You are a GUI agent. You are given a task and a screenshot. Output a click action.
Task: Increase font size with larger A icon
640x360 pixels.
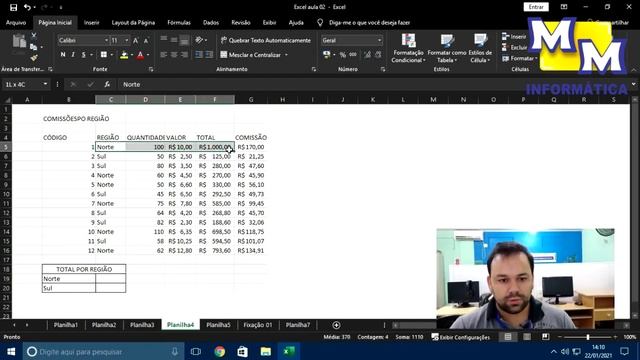[x=136, y=40]
